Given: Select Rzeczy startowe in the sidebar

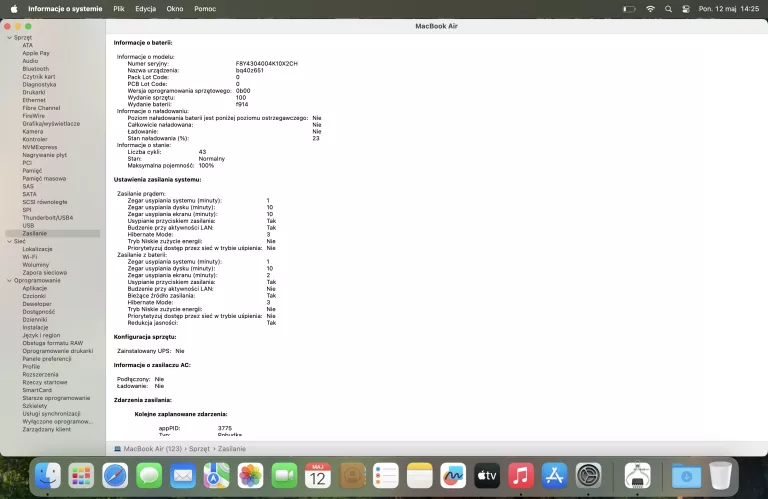Looking at the screenshot, I should [45, 382].
